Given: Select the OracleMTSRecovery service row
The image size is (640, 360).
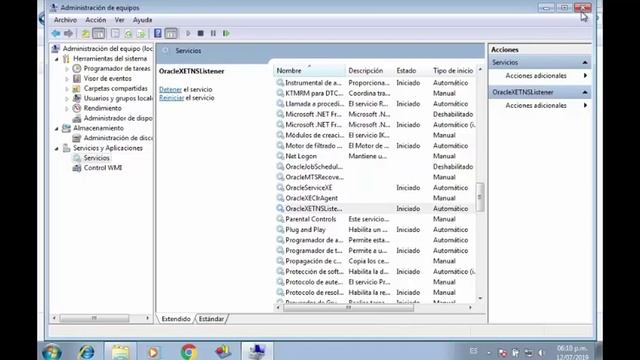Looking at the screenshot, I should (375, 177).
